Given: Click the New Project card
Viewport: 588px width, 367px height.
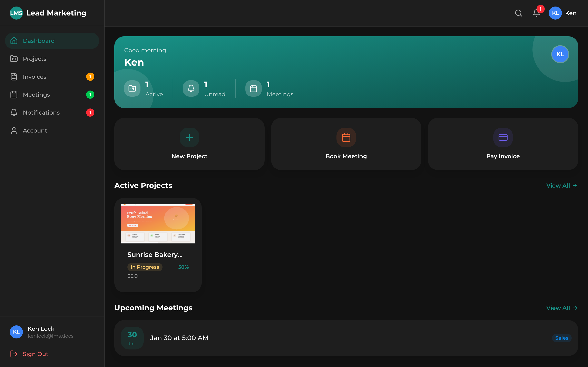Looking at the screenshot, I should [189, 144].
